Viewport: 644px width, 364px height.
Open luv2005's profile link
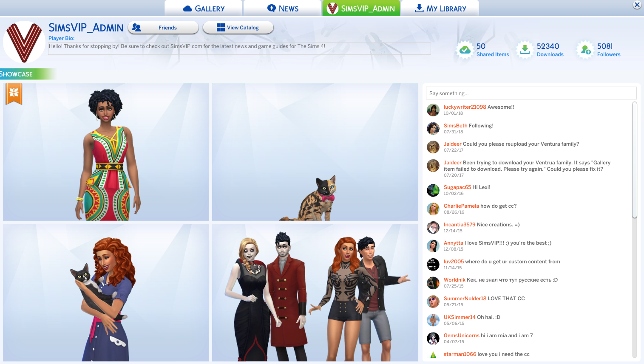click(x=454, y=262)
